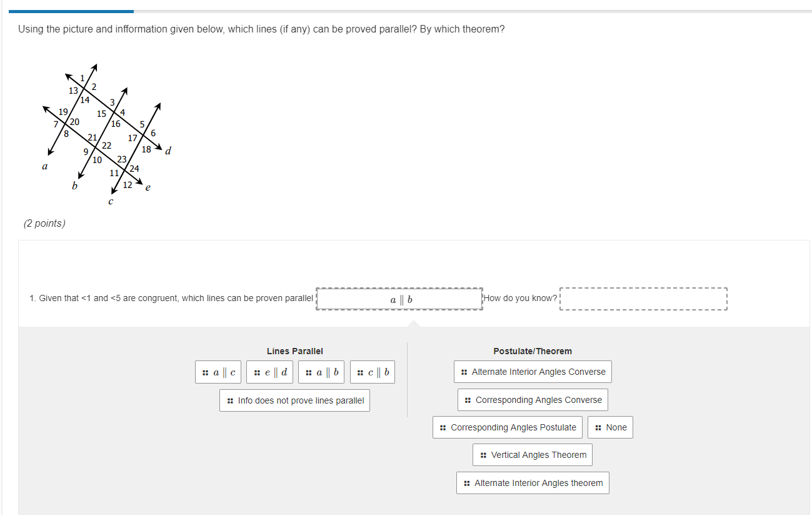This screenshot has height=516, width=812.
Task: Click the blue progress bar at the top
Action: pos(72,10)
